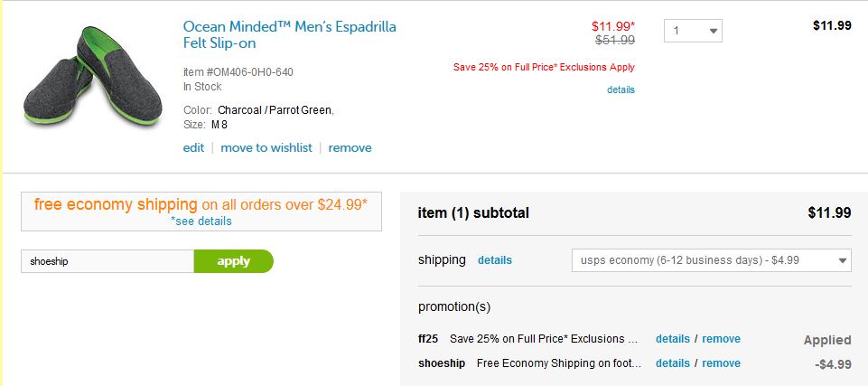View details for the shoeship promotion

(x=672, y=363)
